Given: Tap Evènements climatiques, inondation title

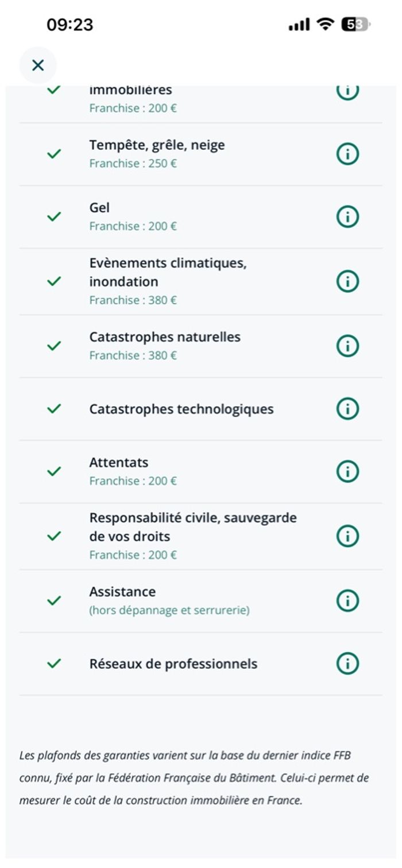Looking at the screenshot, I should pyautogui.click(x=168, y=273).
